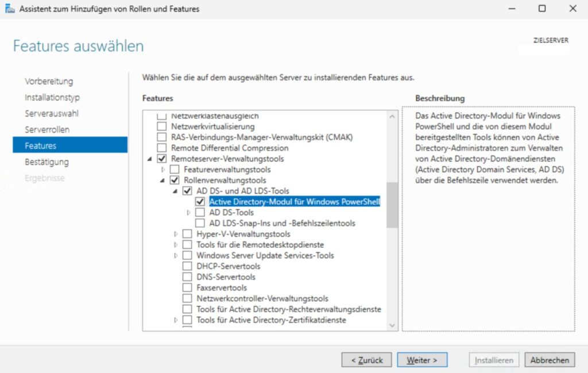Uncheck the Rollenverwaltungstools checkbox
The image size is (588, 373).
point(175,180)
